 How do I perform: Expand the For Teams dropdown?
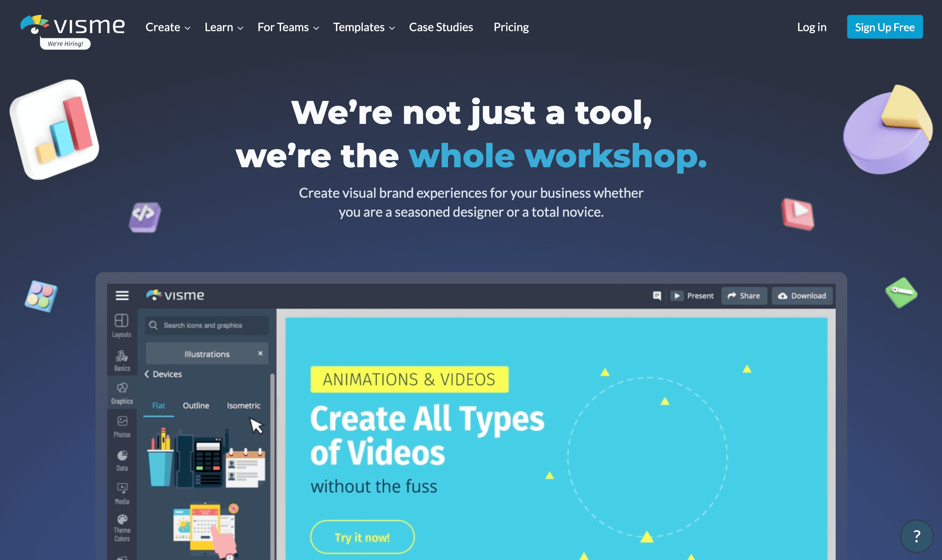tap(287, 27)
